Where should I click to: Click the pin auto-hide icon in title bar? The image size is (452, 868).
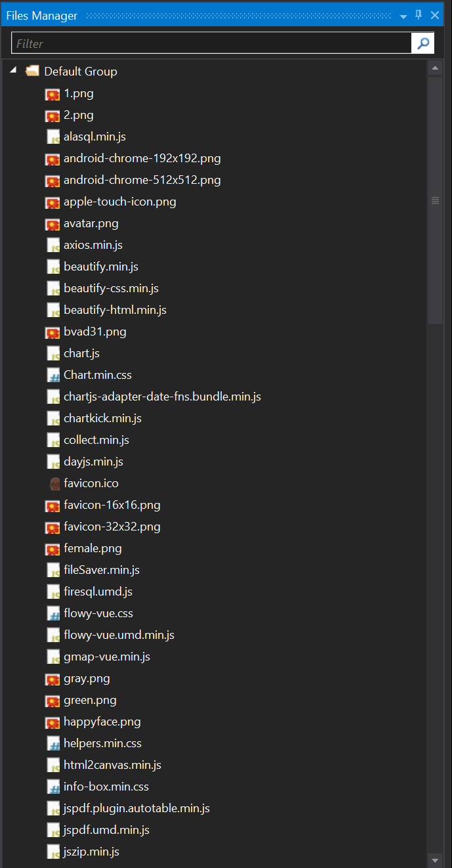point(419,15)
